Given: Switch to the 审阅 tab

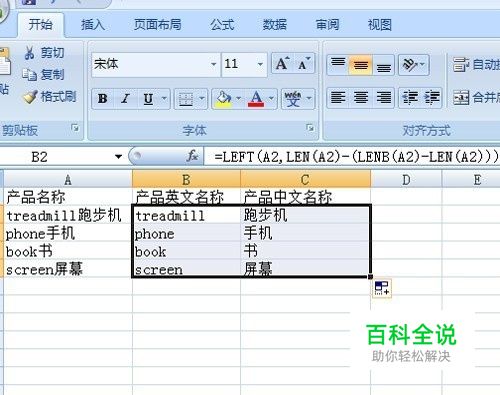Looking at the screenshot, I should point(327,25).
